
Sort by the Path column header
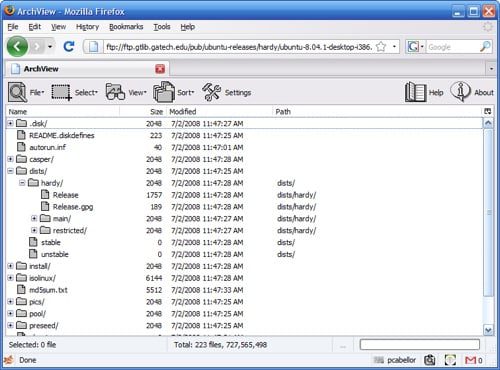click(378, 111)
